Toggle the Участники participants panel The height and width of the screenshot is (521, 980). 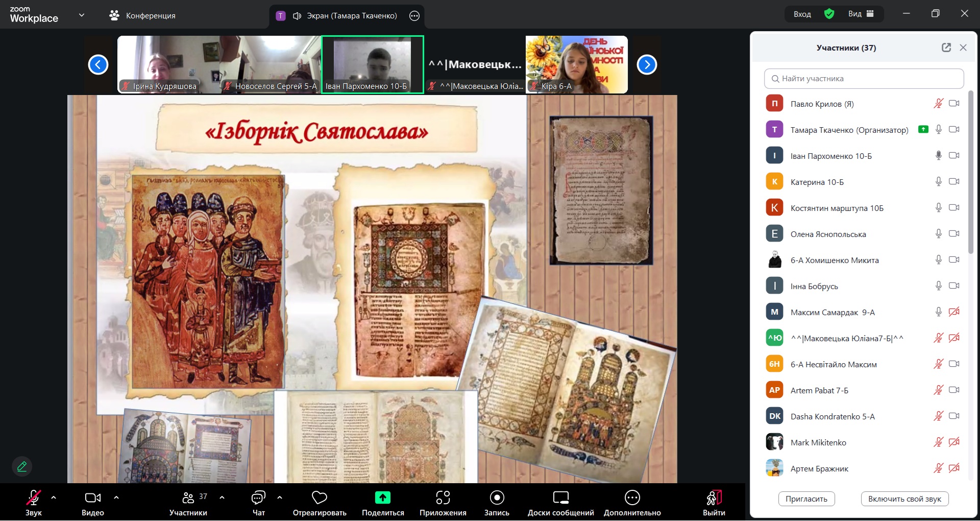click(188, 498)
